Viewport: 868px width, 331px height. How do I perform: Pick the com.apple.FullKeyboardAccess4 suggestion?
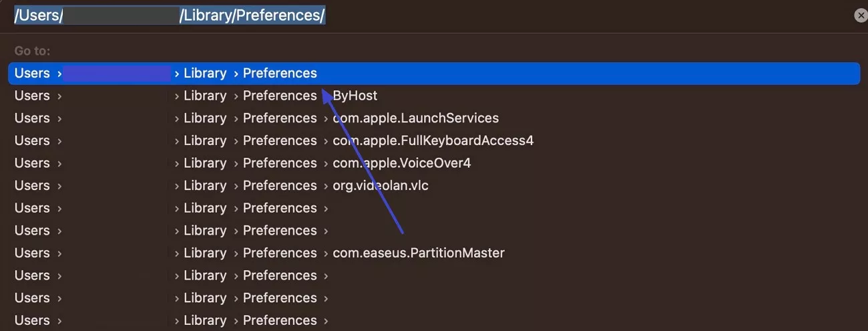[433, 141]
